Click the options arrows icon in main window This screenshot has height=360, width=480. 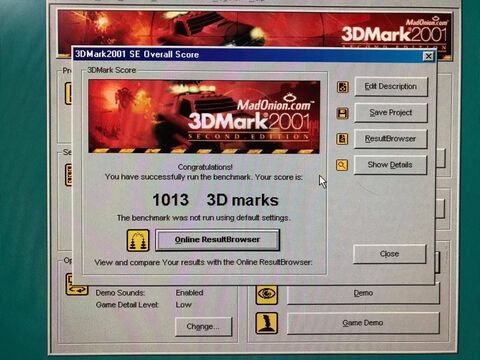[x=77, y=284]
